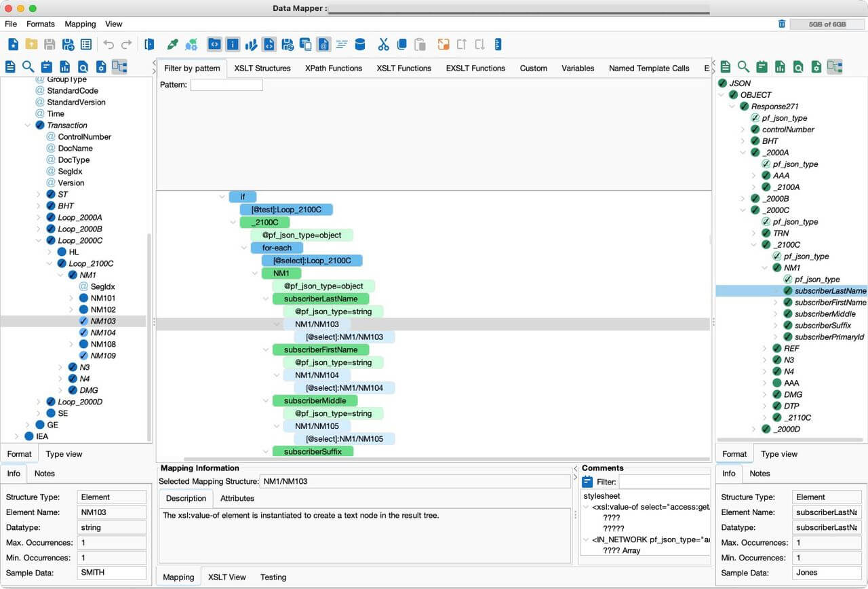Click the green gear document icon in right panel
This screenshot has width=868, height=589.
[x=816, y=66]
